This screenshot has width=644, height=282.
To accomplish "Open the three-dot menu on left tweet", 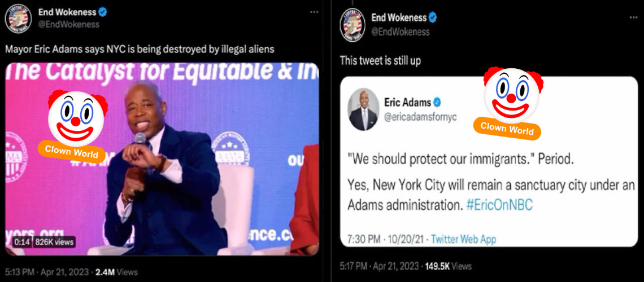I will coord(314,12).
